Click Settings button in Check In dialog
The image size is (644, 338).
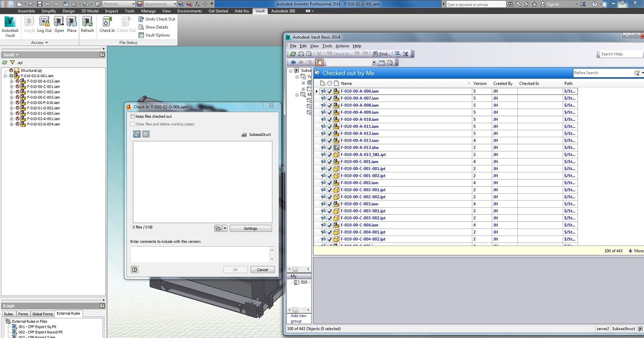[x=251, y=229]
